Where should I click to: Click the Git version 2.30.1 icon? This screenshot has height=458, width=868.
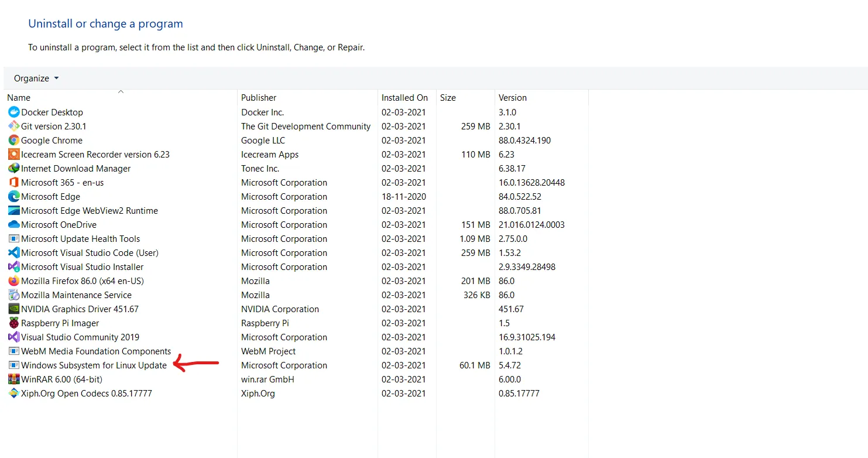click(13, 126)
